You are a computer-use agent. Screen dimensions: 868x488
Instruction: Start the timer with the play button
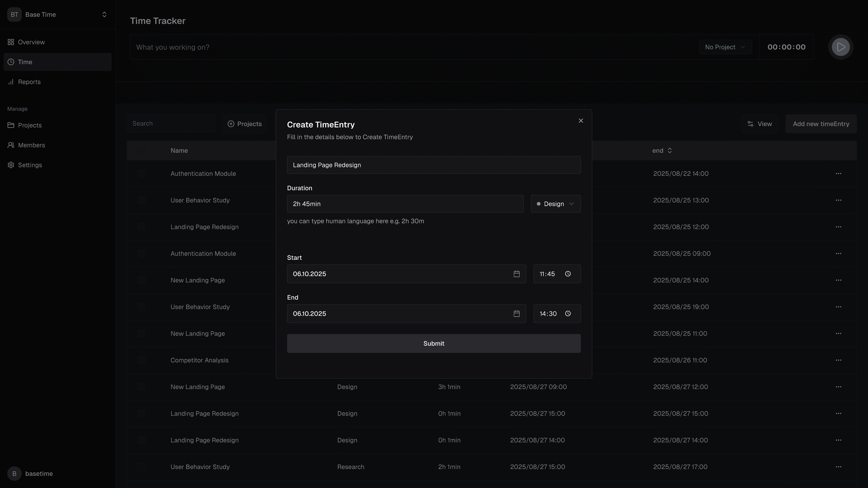(841, 47)
